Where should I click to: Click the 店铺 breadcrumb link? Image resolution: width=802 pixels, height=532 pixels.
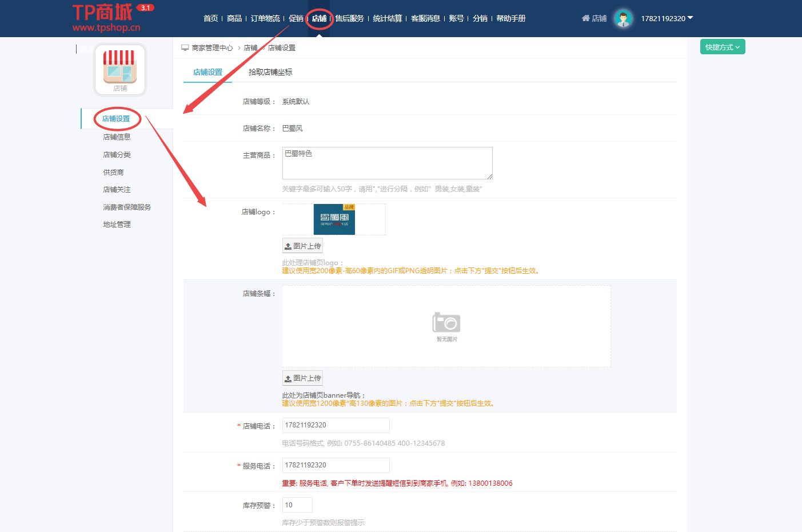[x=250, y=47]
